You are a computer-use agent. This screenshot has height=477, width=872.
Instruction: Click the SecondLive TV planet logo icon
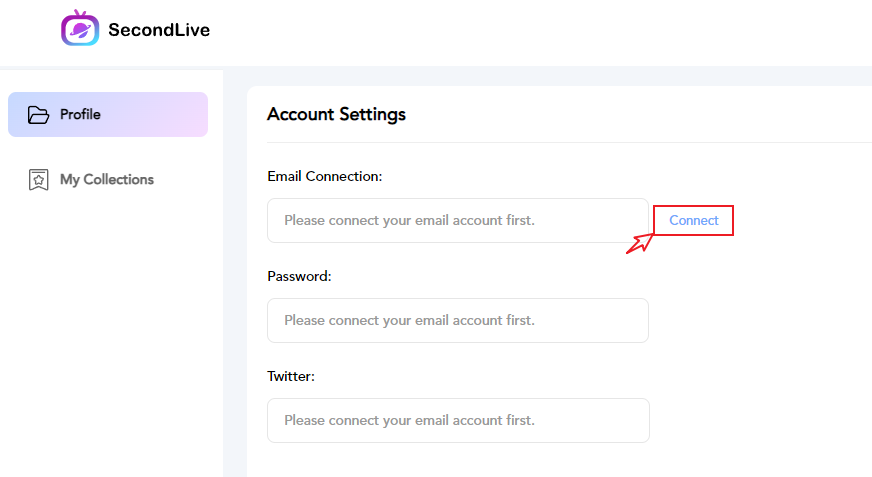tap(80, 28)
